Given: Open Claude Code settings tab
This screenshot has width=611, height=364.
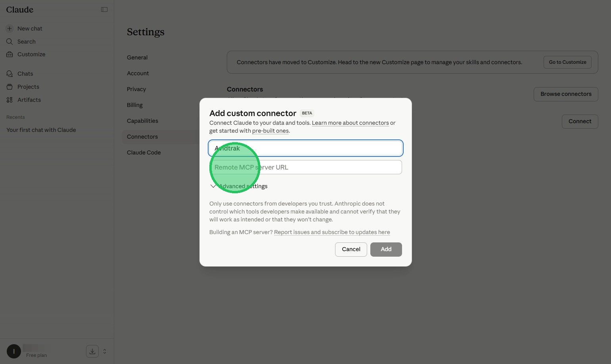Looking at the screenshot, I should point(144,152).
